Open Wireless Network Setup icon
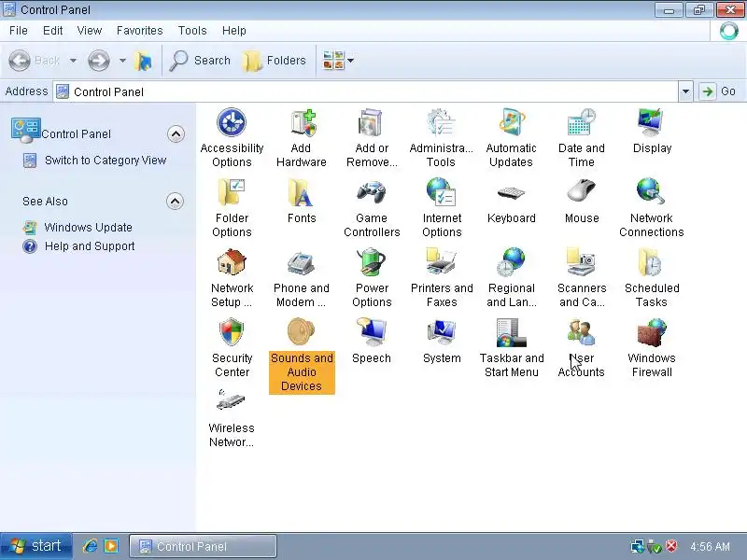The width and height of the screenshot is (747, 560). [232, 401]
